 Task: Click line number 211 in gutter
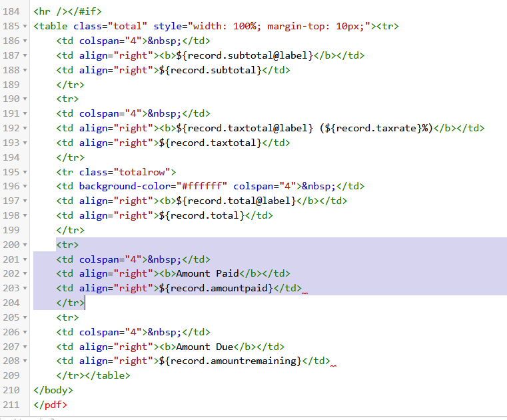11,405
